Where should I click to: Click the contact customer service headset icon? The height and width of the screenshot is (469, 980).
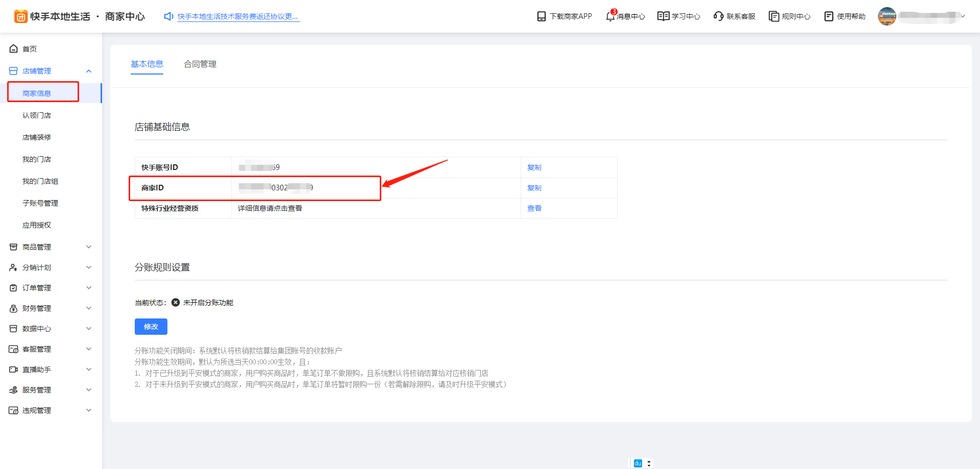tap(718, 16)
